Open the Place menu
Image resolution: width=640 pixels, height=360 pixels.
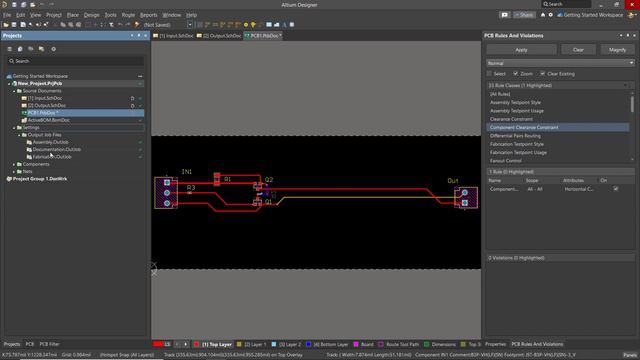point(73,15)
